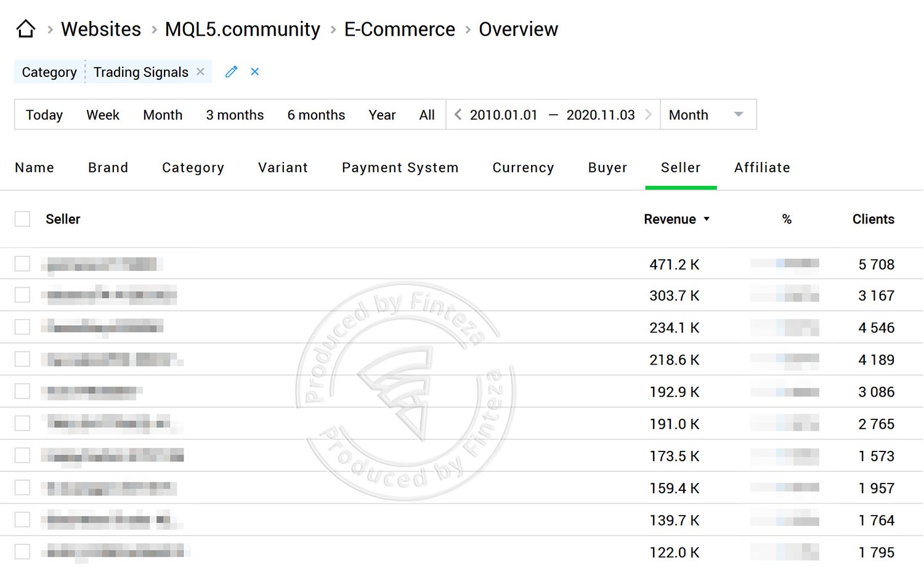Switch to the Affiliate tab
The height and width of the screenshot is (574, 924).
762,168
